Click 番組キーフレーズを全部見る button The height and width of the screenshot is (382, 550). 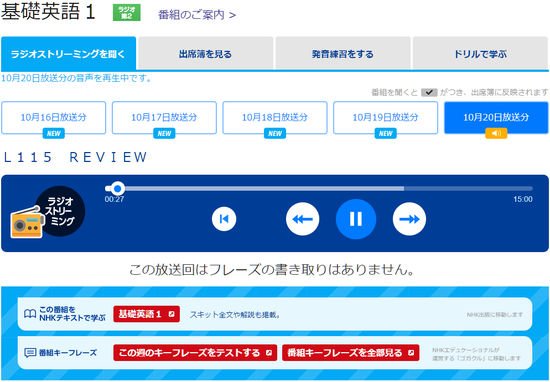(350, 353)
